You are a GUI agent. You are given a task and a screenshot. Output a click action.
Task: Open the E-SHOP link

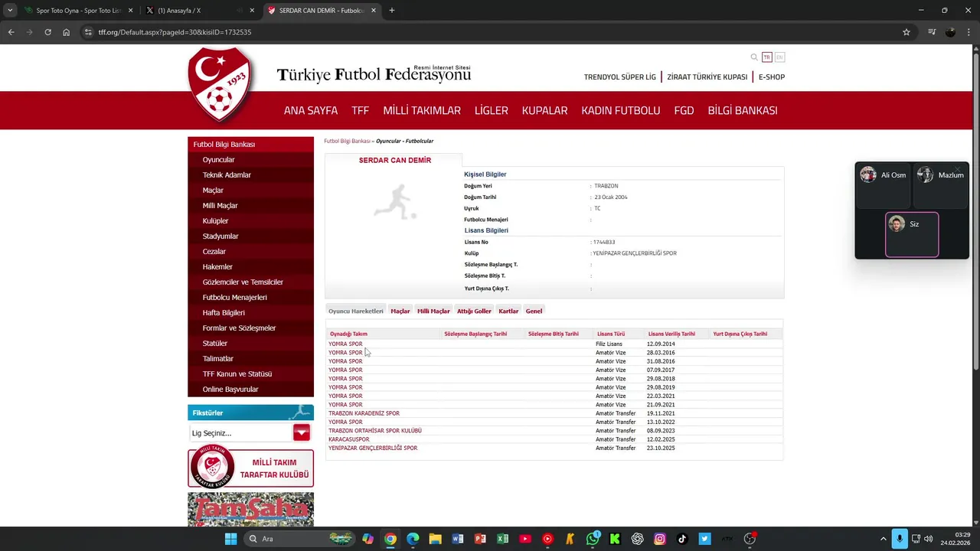pos(772,77)
